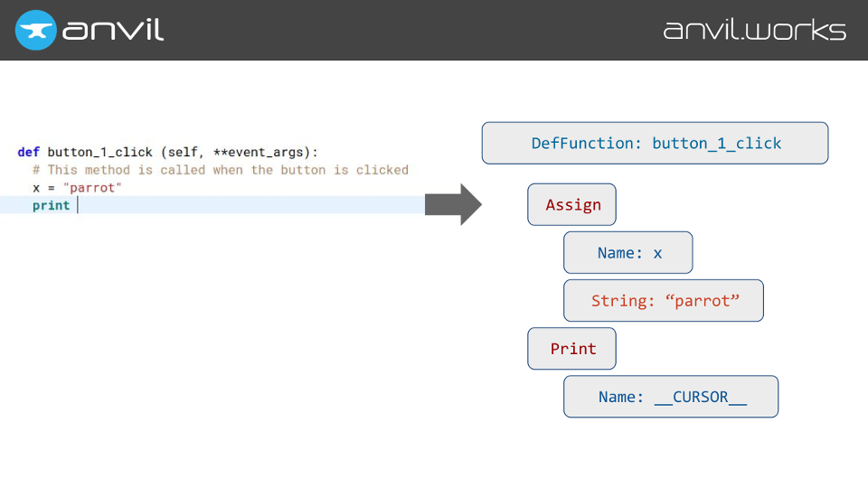Place the caret at the cursor after print
868x488 pixels.
[78, 206]
